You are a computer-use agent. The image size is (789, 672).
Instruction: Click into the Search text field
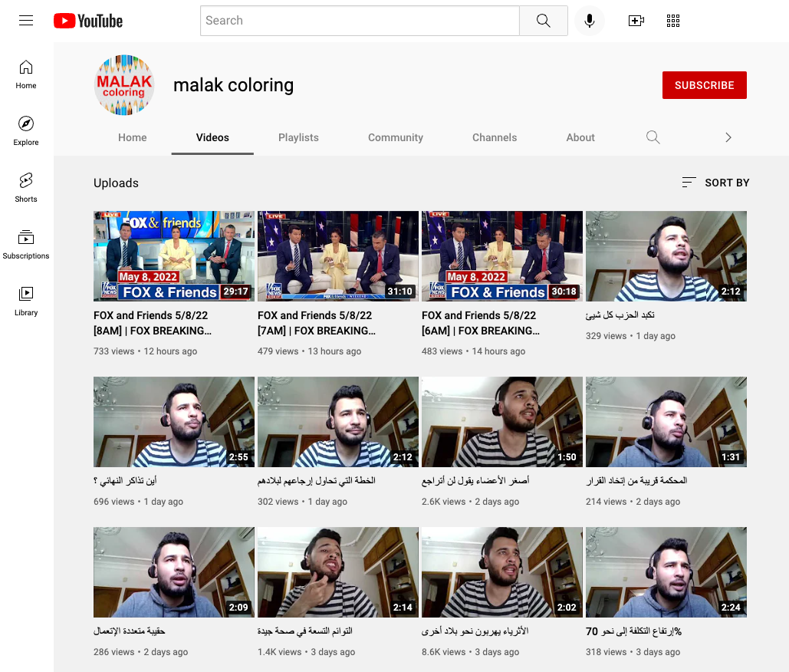(x=360, y=21)
